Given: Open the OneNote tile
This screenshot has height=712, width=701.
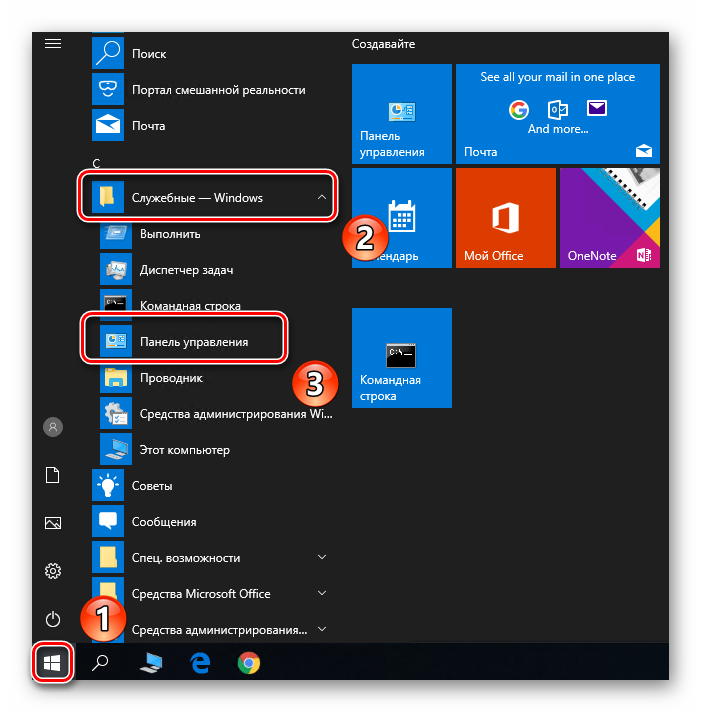Looking at the screenshot, I should click(610, 218).
